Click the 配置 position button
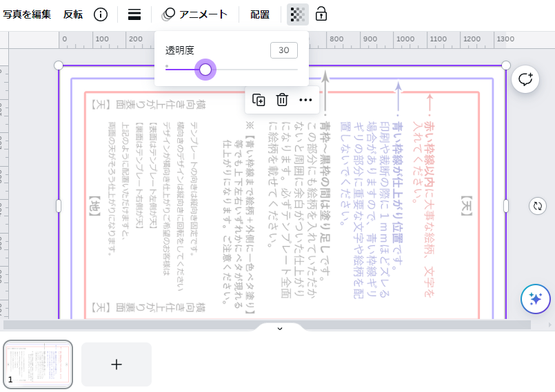The width and height of the screenshot is (555, 392). click(260, 14)
